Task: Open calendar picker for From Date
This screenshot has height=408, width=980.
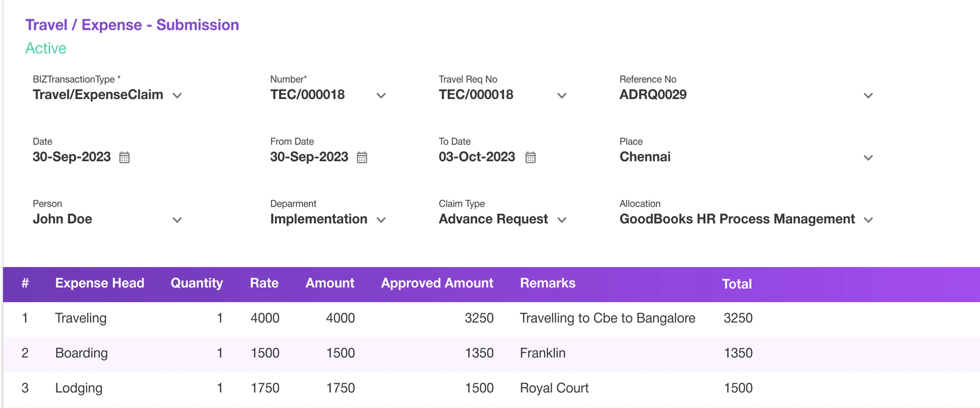Action: (362, 157)
